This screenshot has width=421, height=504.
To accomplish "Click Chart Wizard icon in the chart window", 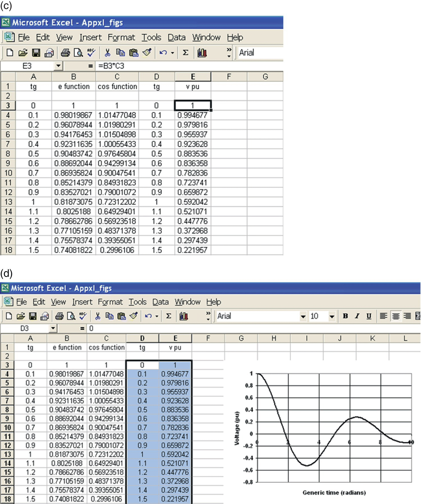I will [x=184, y=316].
